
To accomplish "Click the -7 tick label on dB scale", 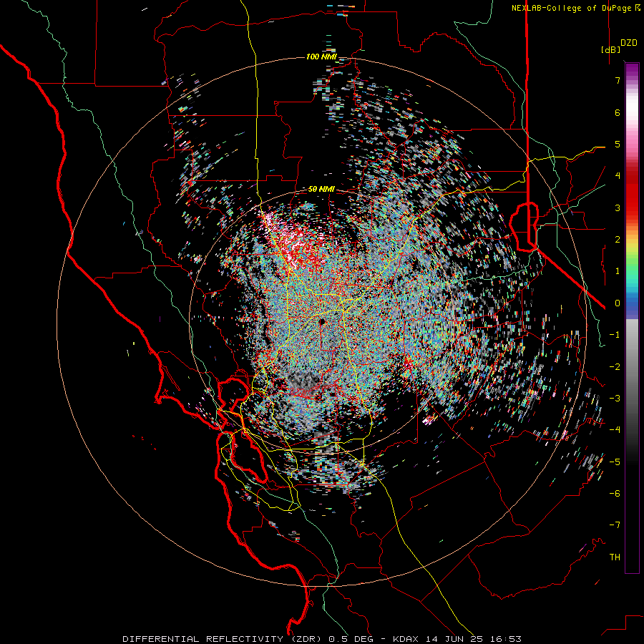I will pos(615,525).
